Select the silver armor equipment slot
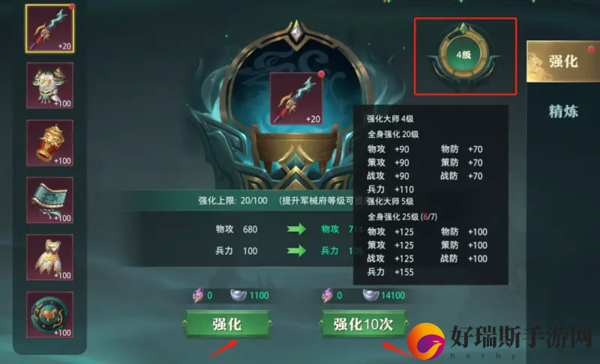This screenshot has width=600, height=364. [49, 85]
